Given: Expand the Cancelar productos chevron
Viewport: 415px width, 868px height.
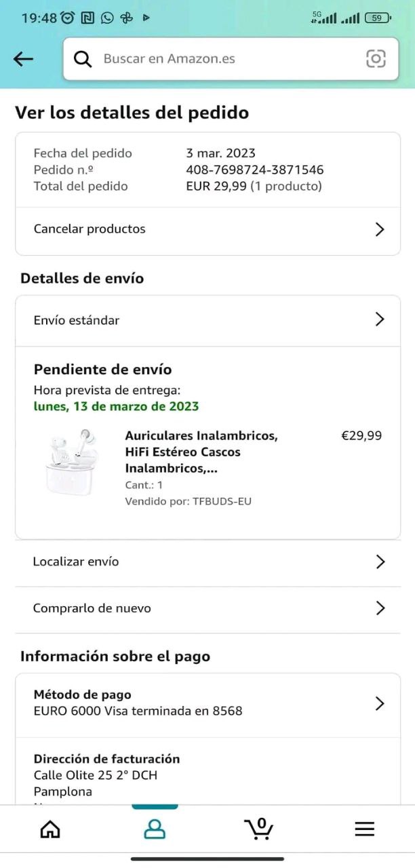Looking at the screenshot, I should point(380,229).
